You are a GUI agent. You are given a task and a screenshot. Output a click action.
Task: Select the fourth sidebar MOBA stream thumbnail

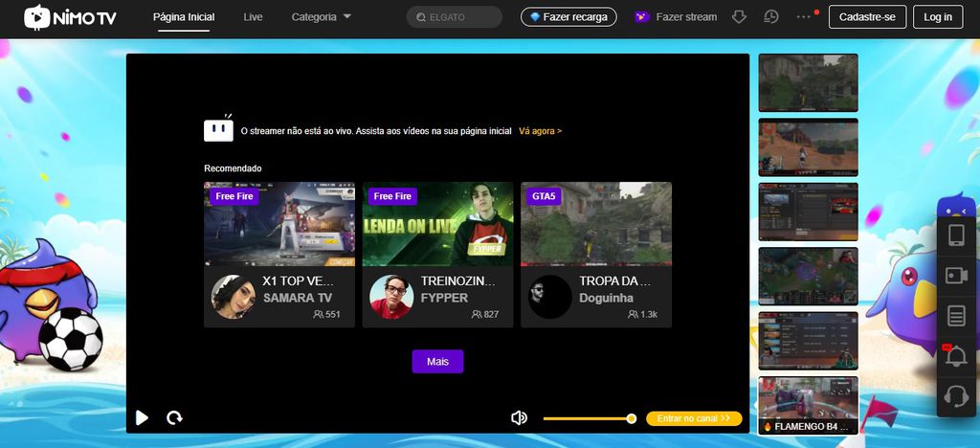coord(808,277)
